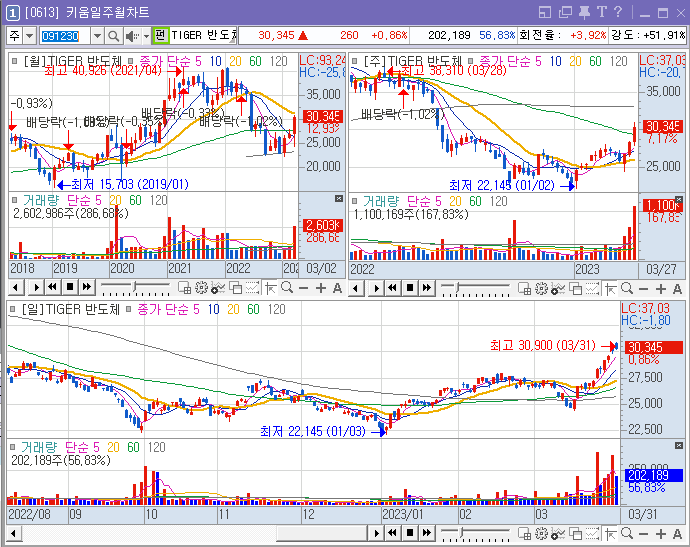The image size is (690, 547).
Task: Open the font size T icon in title bar
Action: tap(602, 12)
